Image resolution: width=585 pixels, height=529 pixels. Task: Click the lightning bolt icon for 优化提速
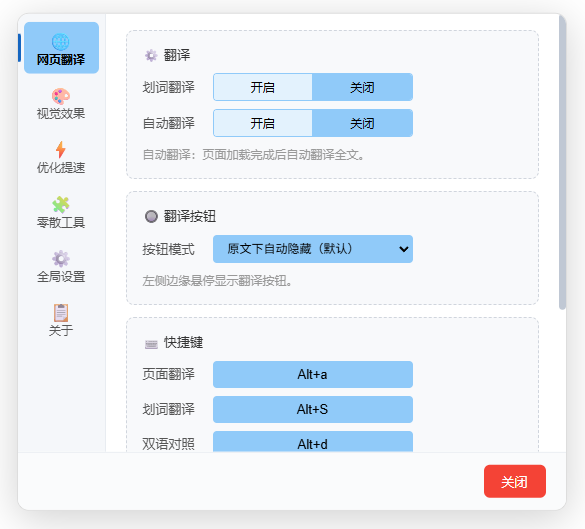coord(61,150)
